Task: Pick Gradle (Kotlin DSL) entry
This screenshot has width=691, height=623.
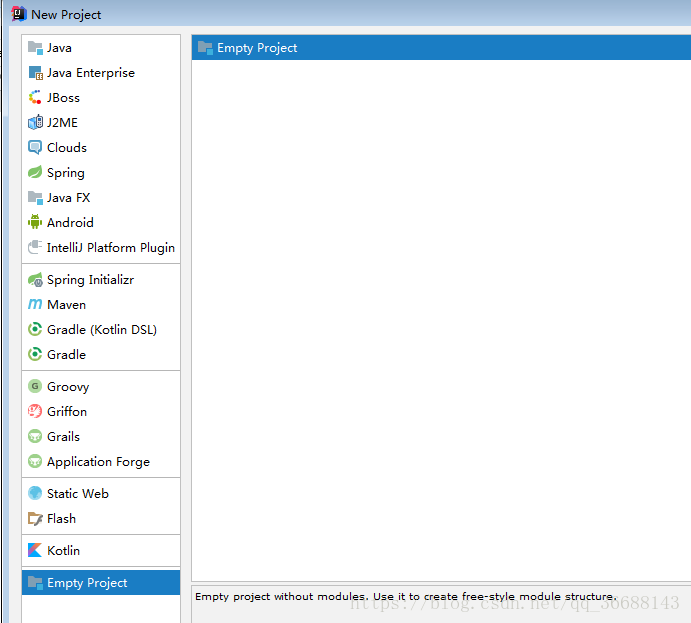Action: [101, 330]
